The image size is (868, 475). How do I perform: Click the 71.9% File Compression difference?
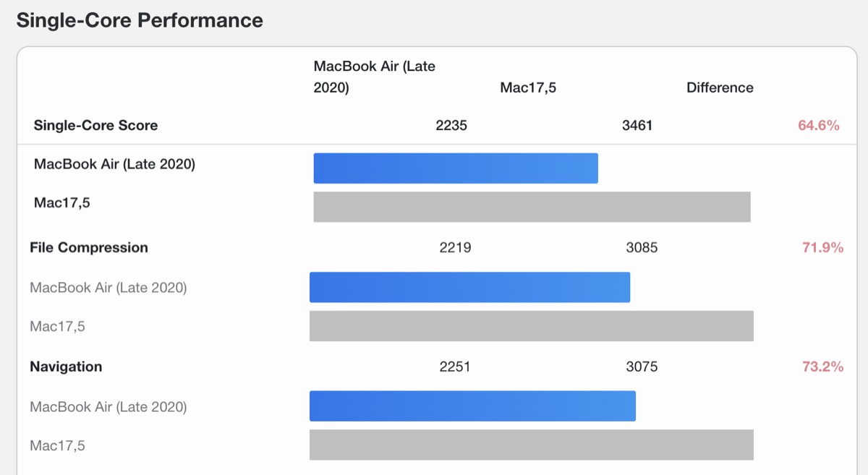tap(822, 247)
